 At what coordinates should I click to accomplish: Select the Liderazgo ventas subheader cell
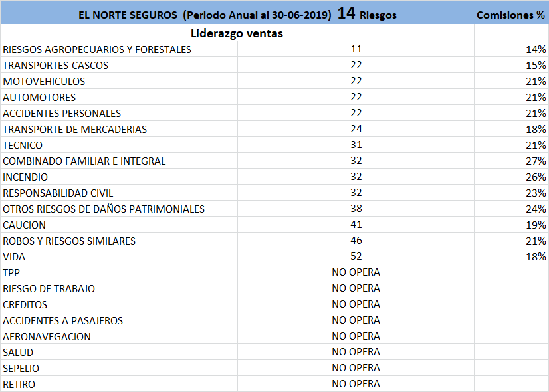point(237,33)
